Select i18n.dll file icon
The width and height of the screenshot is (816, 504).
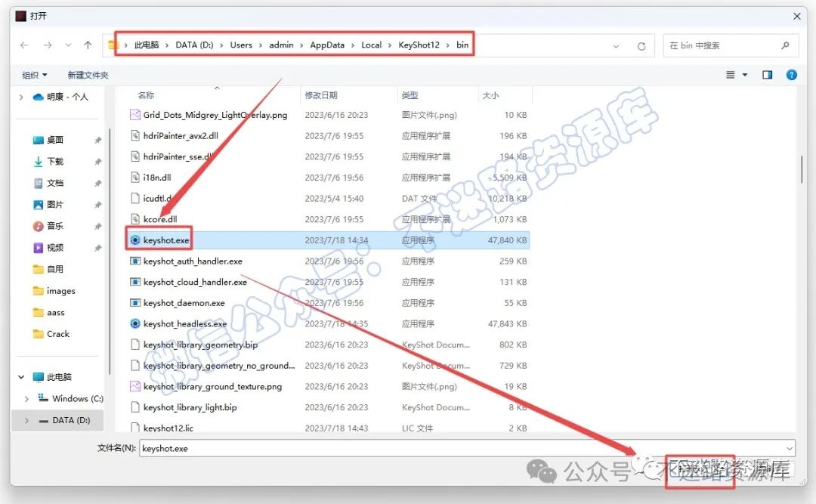pos(134,177)
